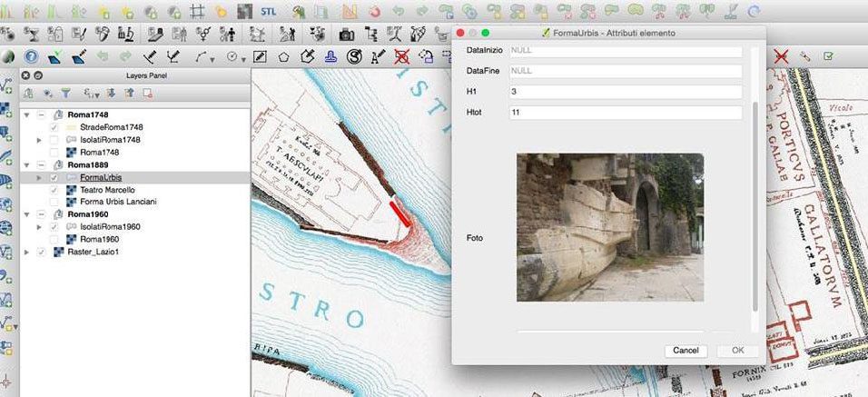Expand the Raster_Lazio1 layer entry
868x397 pixels.
[x=26, y=252]
